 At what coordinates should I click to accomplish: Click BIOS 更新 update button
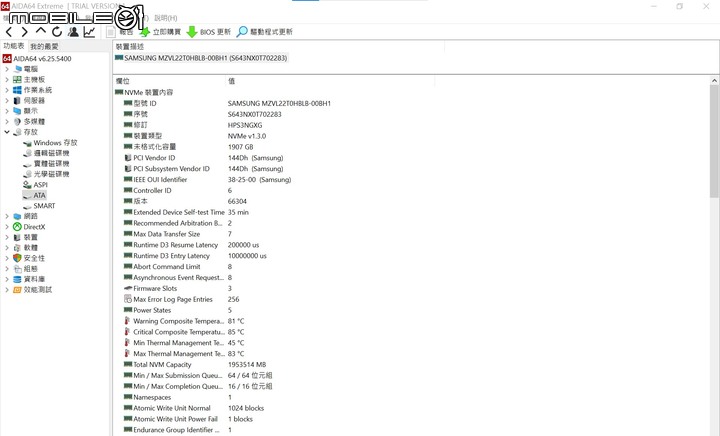coord(209,32)
